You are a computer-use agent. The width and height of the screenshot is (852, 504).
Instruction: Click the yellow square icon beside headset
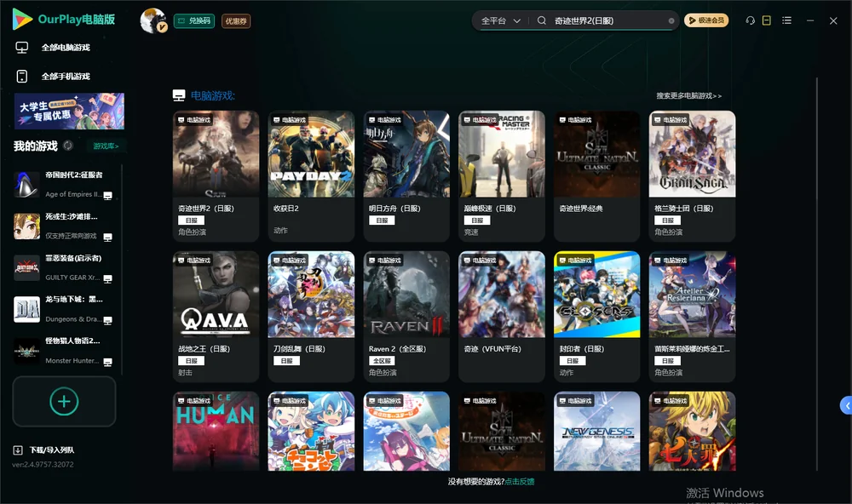coord(766,20)
